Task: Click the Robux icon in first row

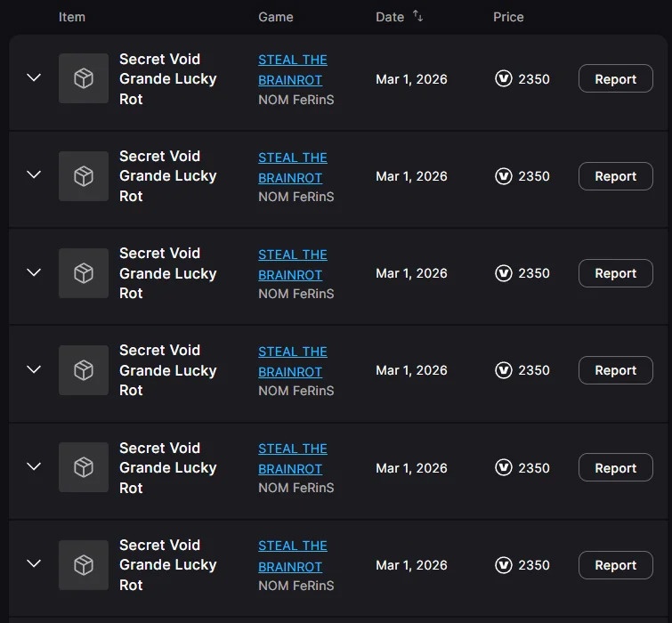Action: click(504, 79)
